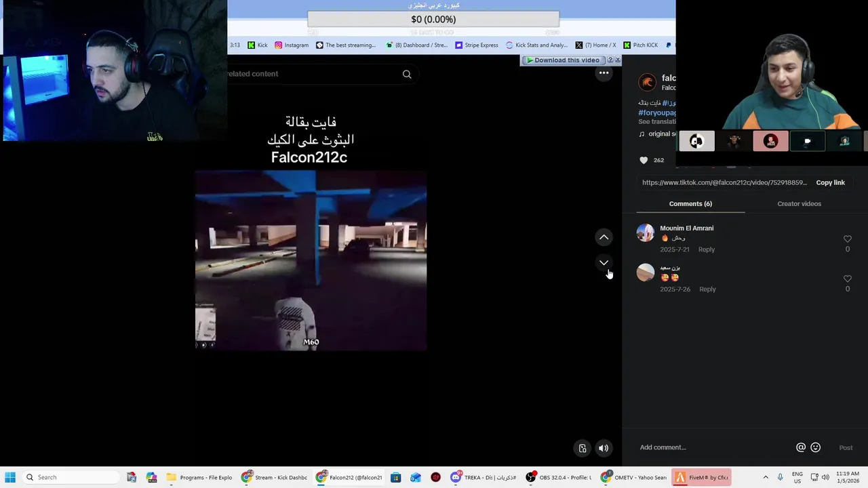Copy link of the TikTok video

coord(830,182)
